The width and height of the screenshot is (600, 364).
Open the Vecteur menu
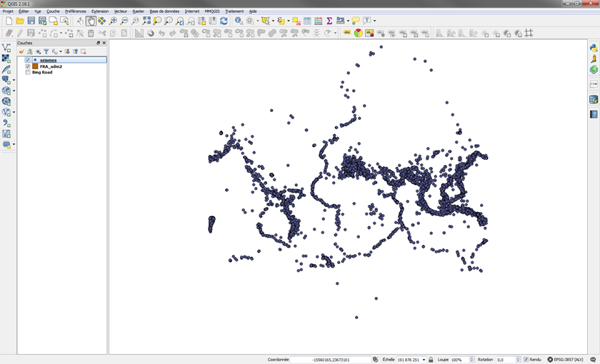120,11
